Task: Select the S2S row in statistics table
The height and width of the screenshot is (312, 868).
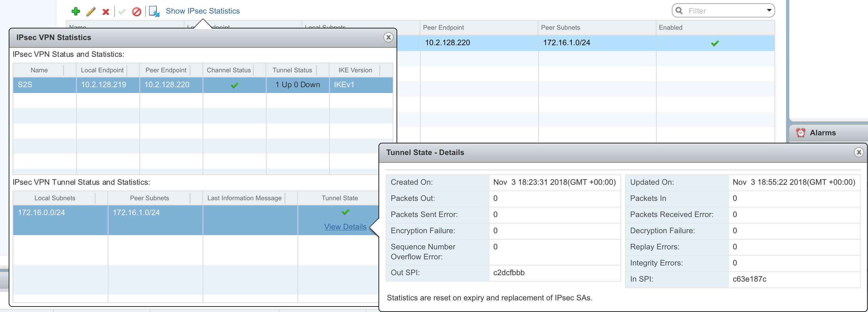Action: pyautogui.click(x=44, y=85)
